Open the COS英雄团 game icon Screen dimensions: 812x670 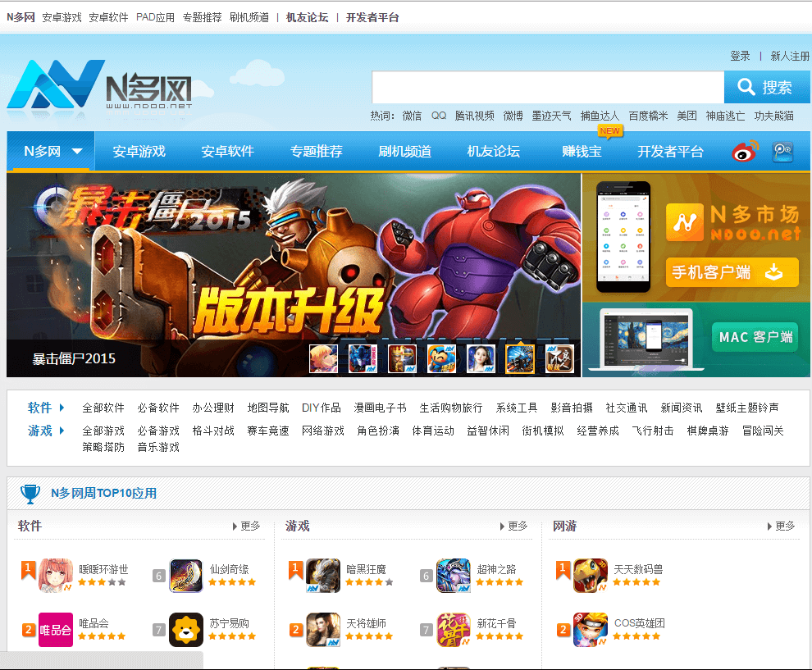coord(590,630)
